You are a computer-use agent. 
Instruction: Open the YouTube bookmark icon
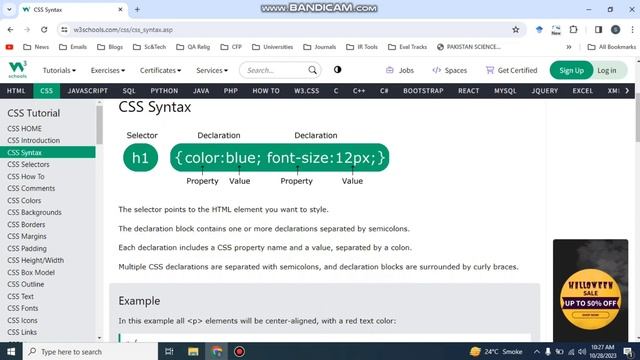(9, 47)
